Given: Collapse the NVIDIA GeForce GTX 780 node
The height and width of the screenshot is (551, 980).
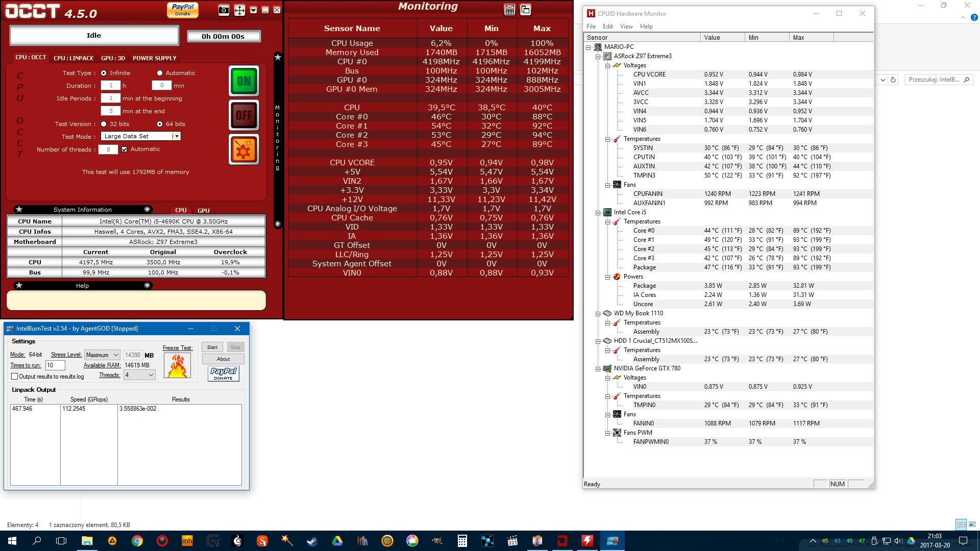Looking at the screenshot, I should [x=598, y=368].
